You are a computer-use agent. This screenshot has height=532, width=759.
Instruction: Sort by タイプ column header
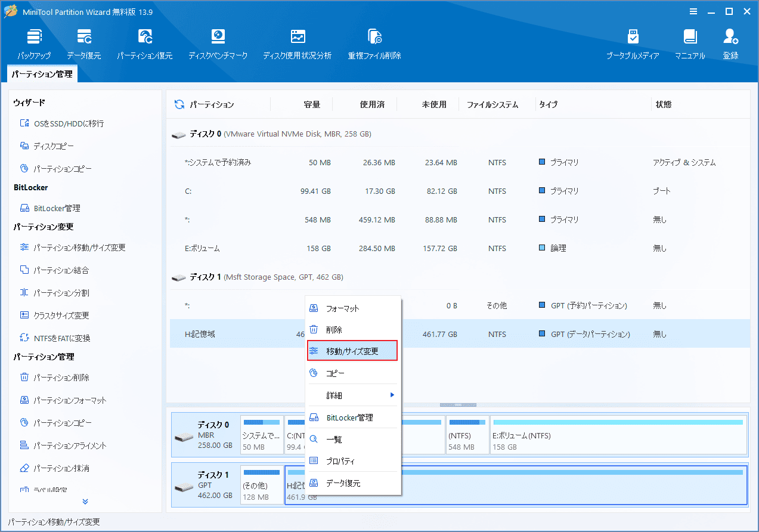click(548, 104)
